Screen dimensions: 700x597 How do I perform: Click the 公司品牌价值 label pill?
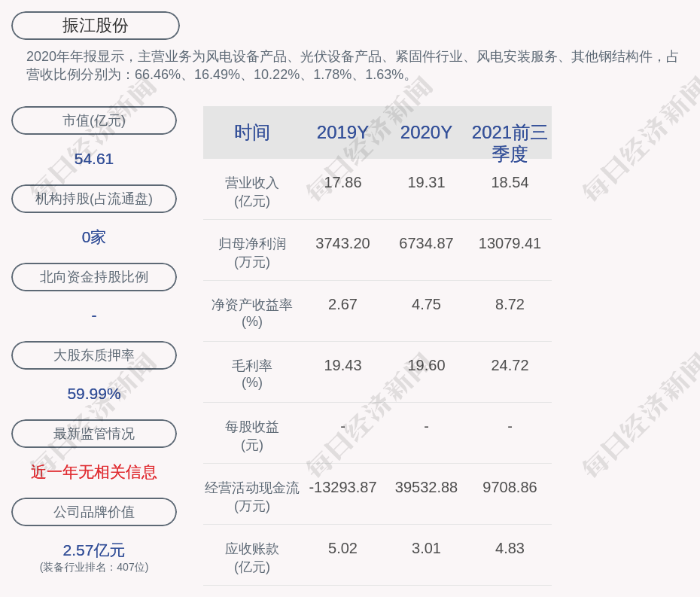tap(94, 512)
